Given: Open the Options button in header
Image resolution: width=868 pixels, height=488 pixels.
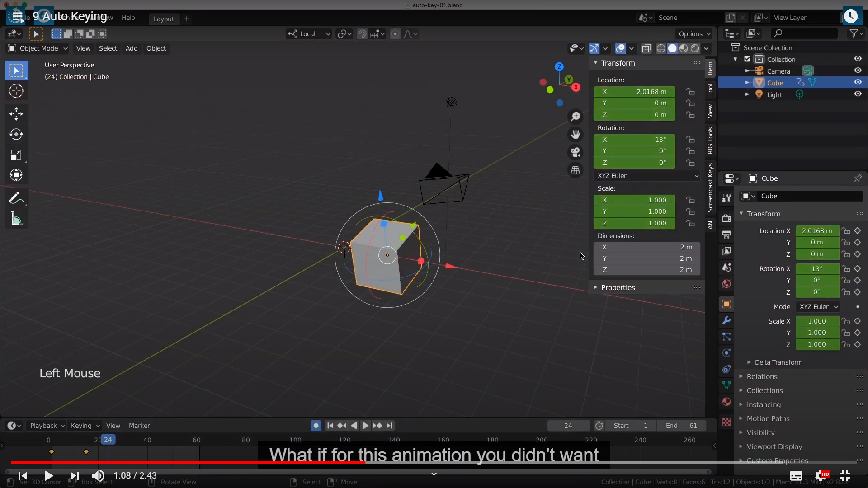Looking at the screenshot, I should point(694,34).
